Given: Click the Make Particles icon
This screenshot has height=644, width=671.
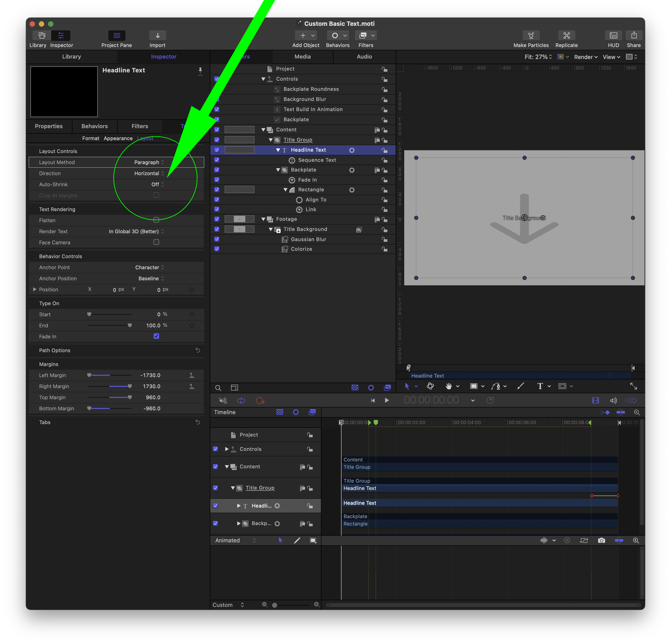Looking at the screenshot, I should coord(531,35).
